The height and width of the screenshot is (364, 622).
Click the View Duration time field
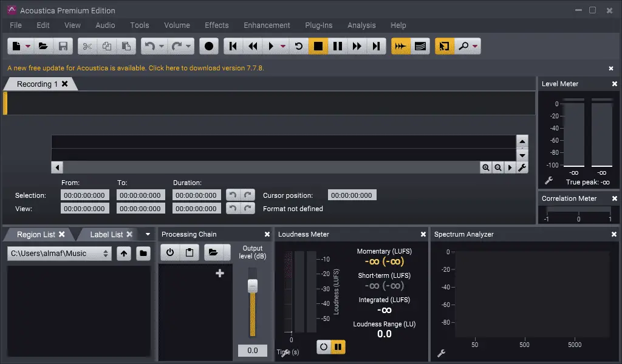click(x=196, y=209)
